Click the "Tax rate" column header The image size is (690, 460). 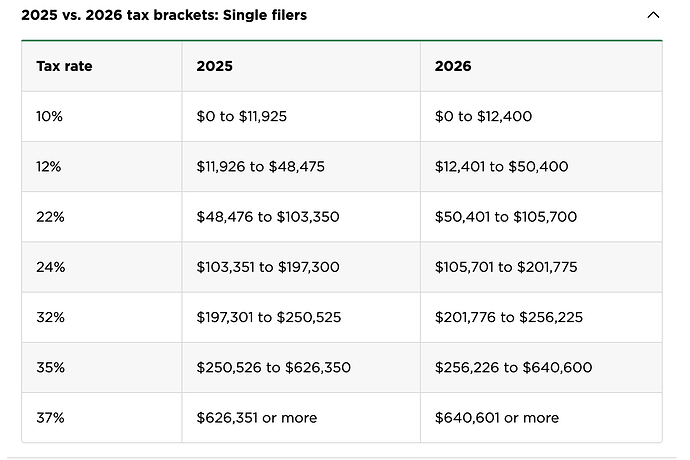click(64, 67)
